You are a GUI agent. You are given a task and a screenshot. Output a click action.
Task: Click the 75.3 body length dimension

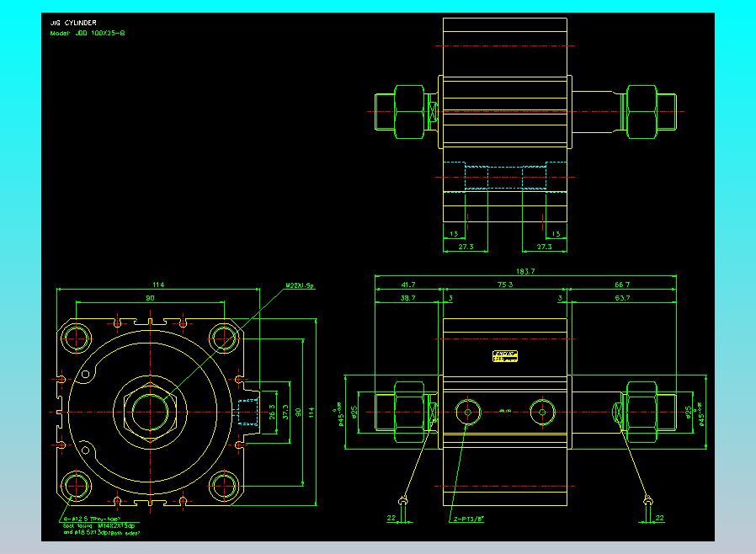pos(505,285)
